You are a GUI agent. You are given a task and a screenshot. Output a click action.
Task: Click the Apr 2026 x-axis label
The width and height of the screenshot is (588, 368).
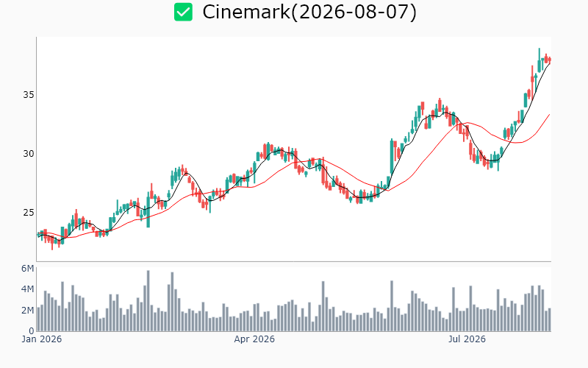[x=254, y=339]
